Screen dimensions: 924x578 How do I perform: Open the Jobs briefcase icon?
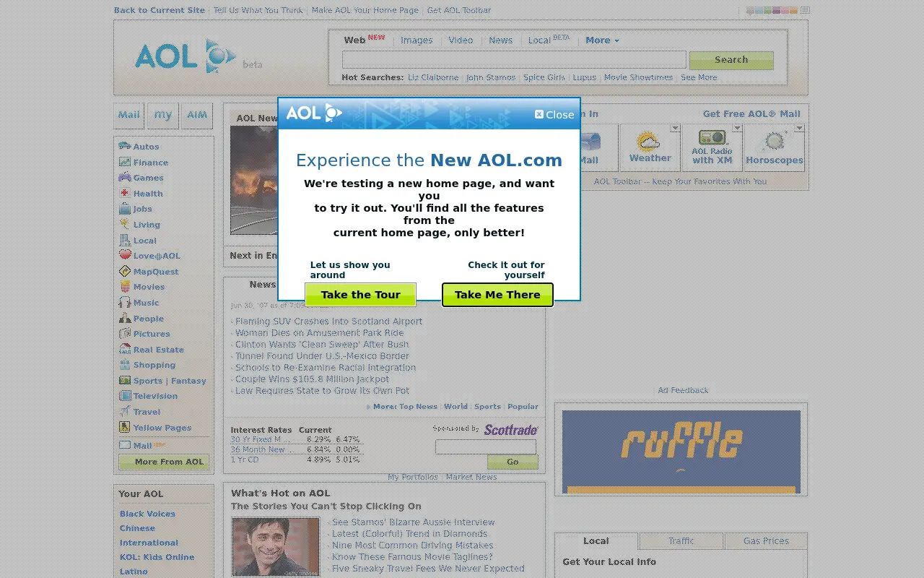pos(125,208)
